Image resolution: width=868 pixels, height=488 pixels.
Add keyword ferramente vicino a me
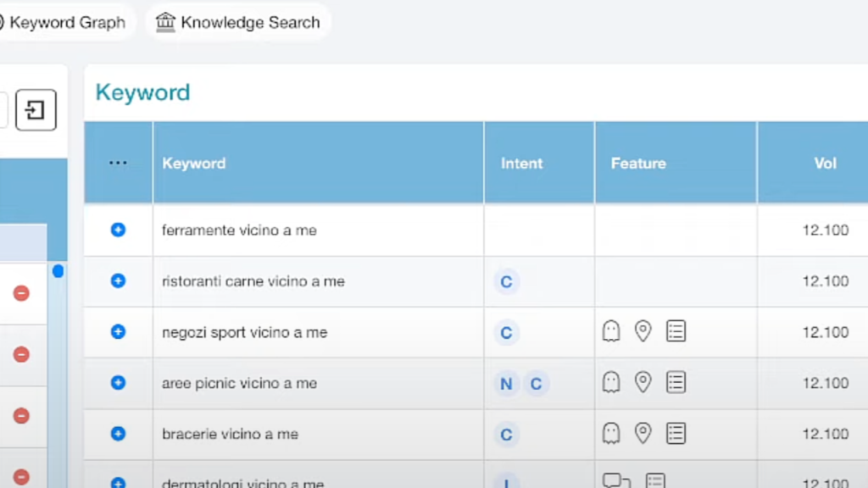(118, 230)
